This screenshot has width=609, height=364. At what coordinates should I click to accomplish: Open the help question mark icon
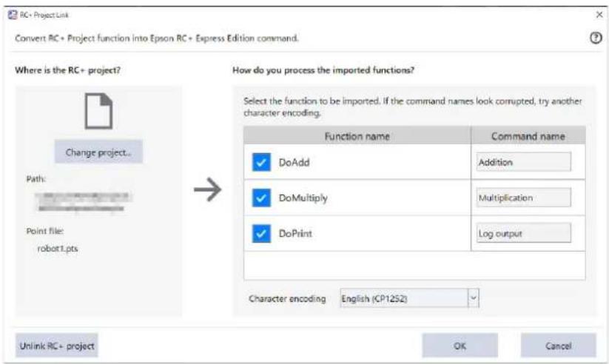[596, 38]
